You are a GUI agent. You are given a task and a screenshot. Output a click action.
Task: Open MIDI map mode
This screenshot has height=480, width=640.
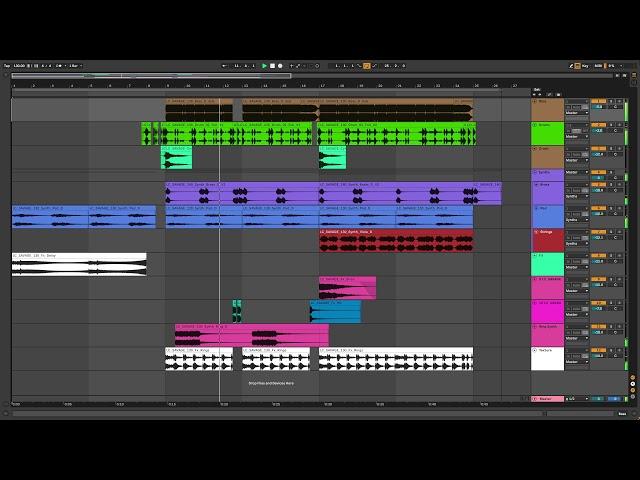pos(598,66)
